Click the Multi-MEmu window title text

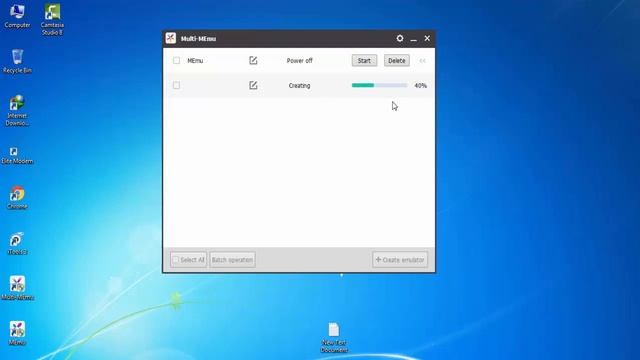pyautogui.click(x=198, y=39)
